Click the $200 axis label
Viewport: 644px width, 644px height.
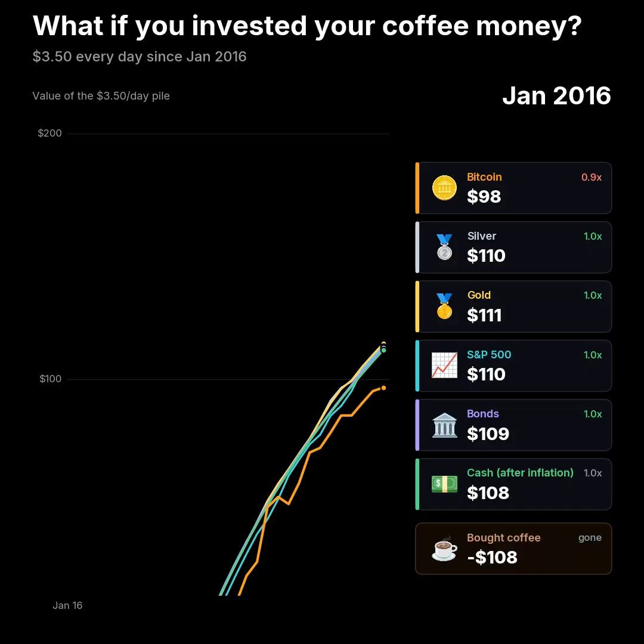(49, 133)
